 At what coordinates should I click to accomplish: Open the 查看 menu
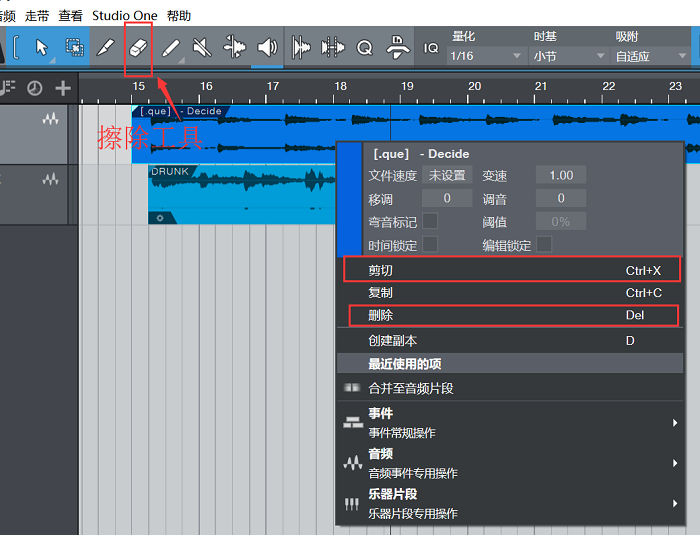71,16
